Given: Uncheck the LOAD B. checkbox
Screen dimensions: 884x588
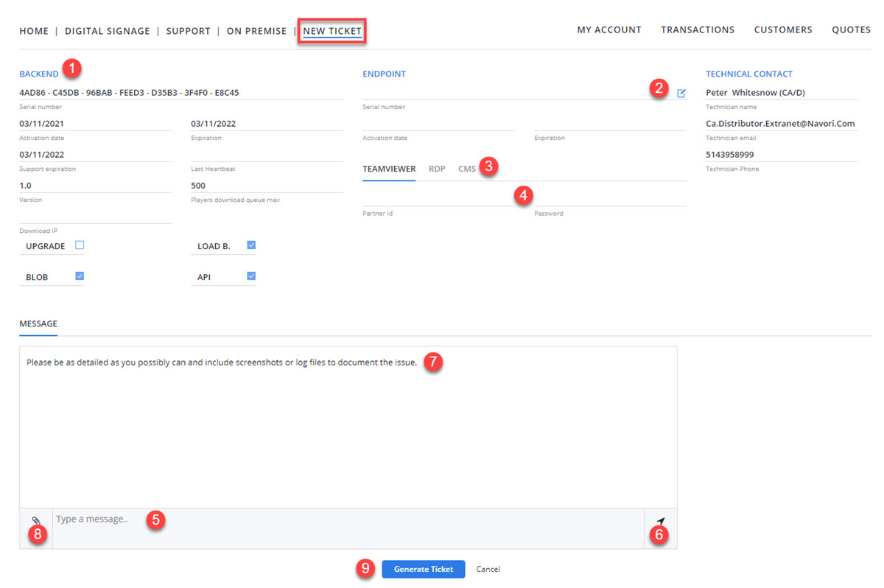Looking at the screenshot, I should pos(251,245).
